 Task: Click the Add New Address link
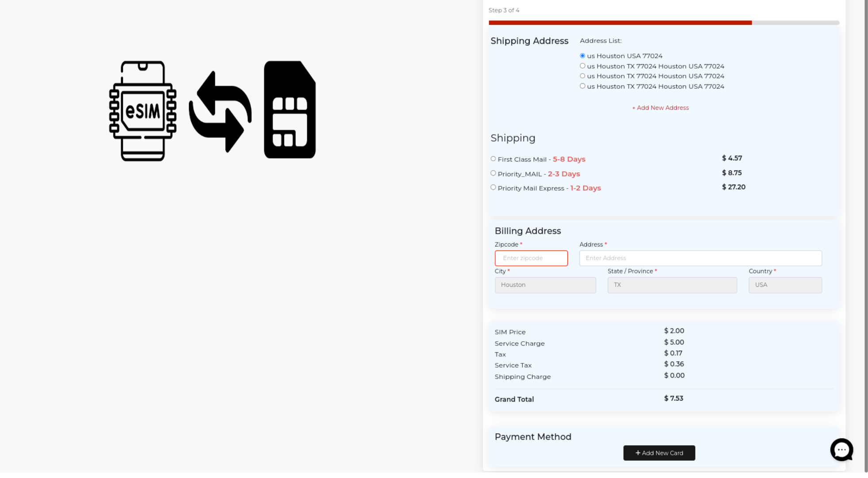[660, 108]
